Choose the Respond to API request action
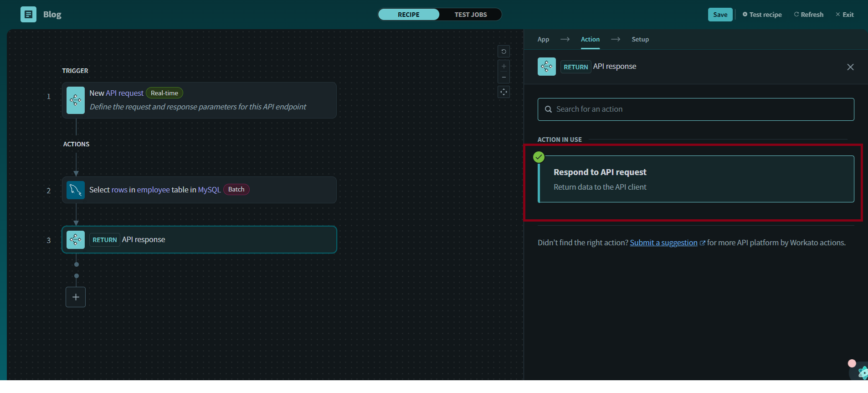The width and height of the screenshot is (868, 393). pyautogui.click(x=696, y=179)
